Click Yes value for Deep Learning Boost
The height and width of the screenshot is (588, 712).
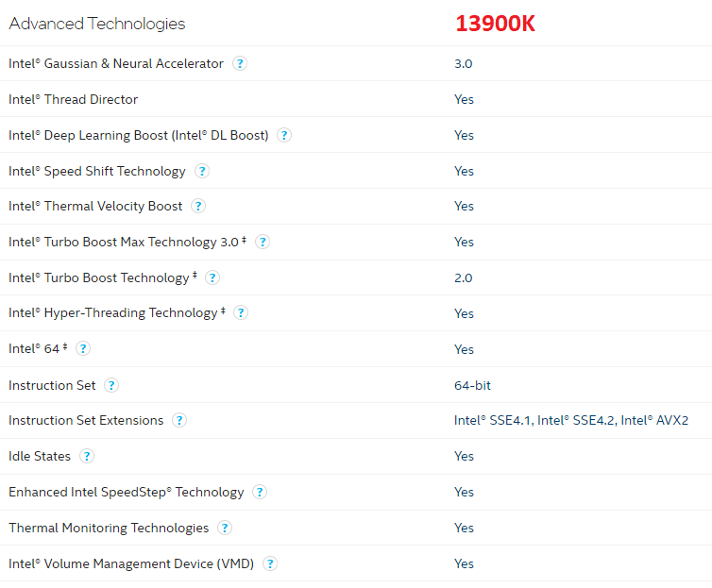click(x=464, y=136)
